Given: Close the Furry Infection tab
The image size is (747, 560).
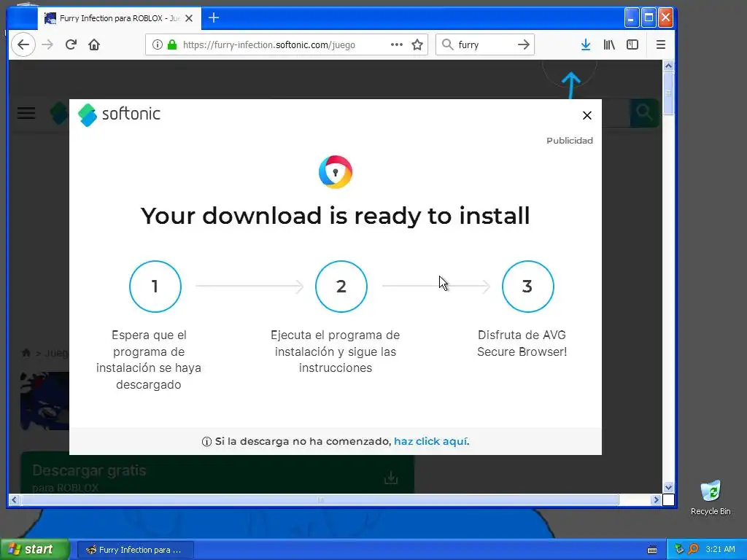Looking at the screenshot, I should tap(189, 18).
